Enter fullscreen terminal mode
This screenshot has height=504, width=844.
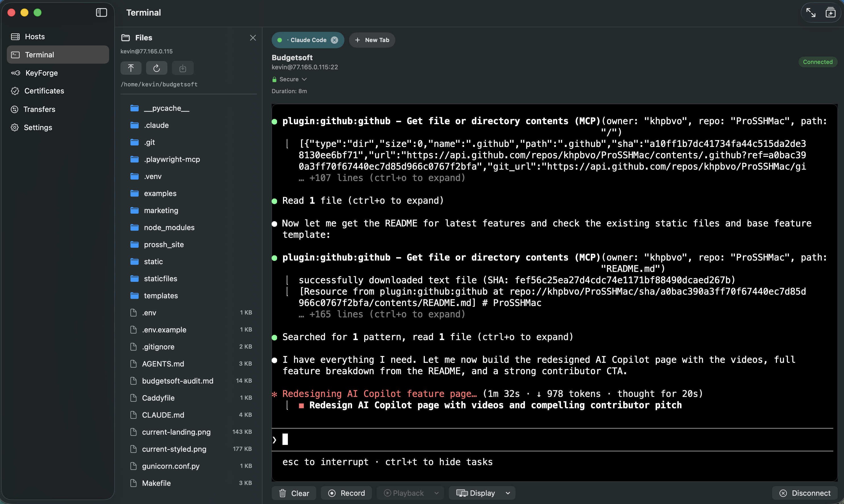810,12
